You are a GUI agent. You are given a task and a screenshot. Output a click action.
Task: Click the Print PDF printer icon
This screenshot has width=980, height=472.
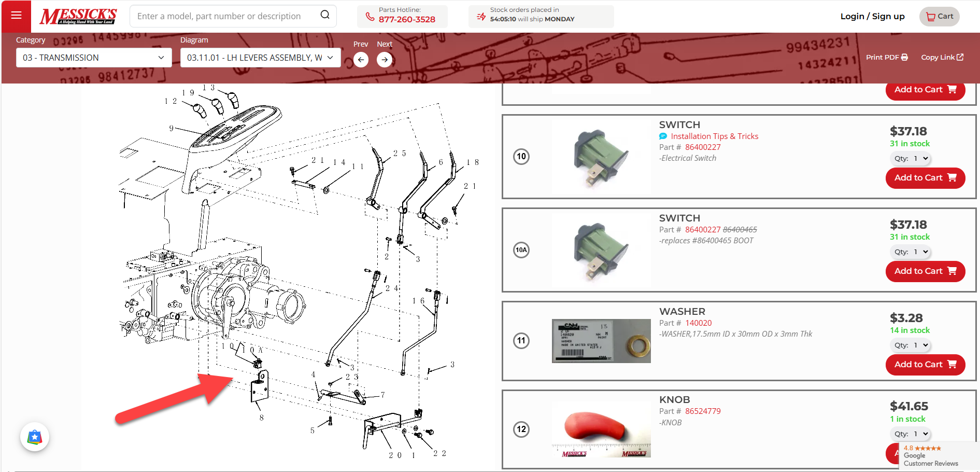[904, 58]
